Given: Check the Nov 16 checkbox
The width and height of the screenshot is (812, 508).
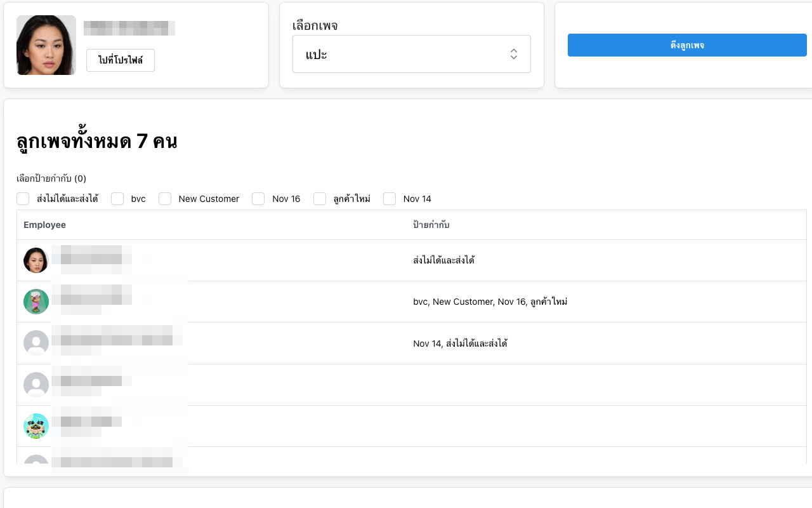Looking at the screenshot, I should 258,199.
